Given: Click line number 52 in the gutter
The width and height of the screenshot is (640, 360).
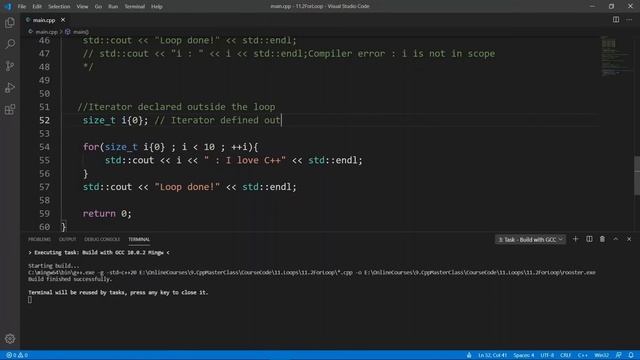Looking at the screenshot, I should pyautogui.click(x=44, y=120).
